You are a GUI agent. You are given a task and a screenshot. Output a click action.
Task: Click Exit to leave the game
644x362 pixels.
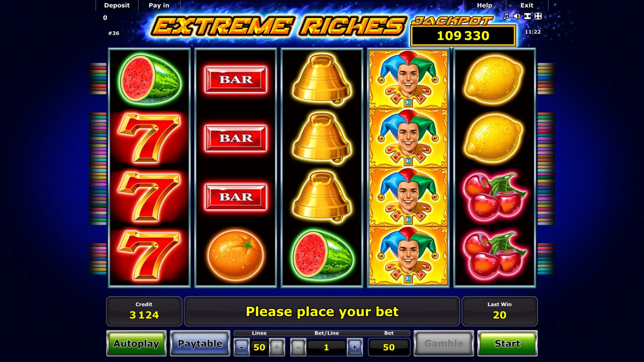point(527,5)
